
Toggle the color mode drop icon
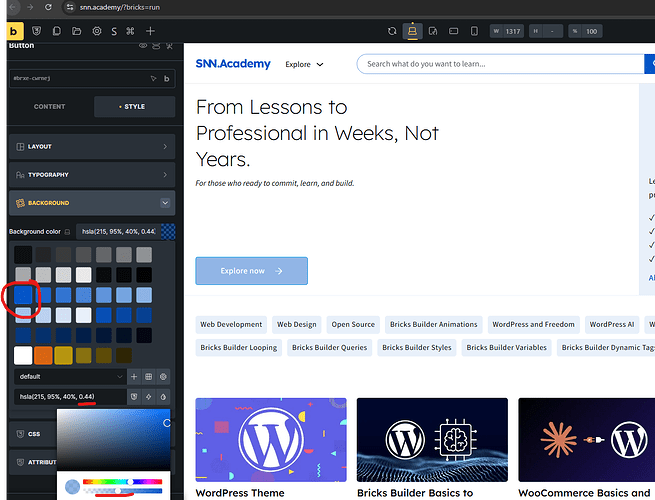click(165, 397)
